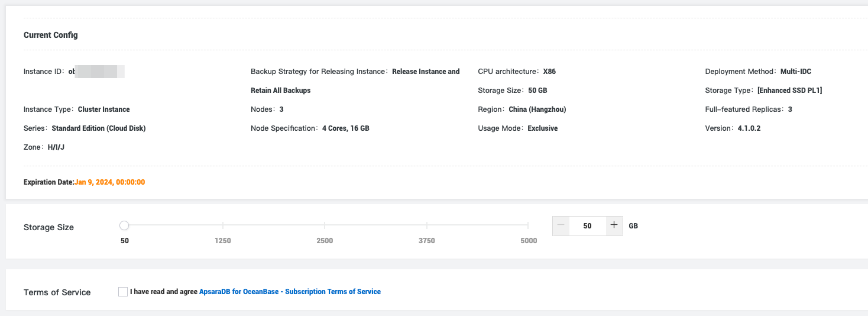The width and height of the screenshot is (868, 316).
Task: Click the "I have read and agree" text
Action: [164, 292]
